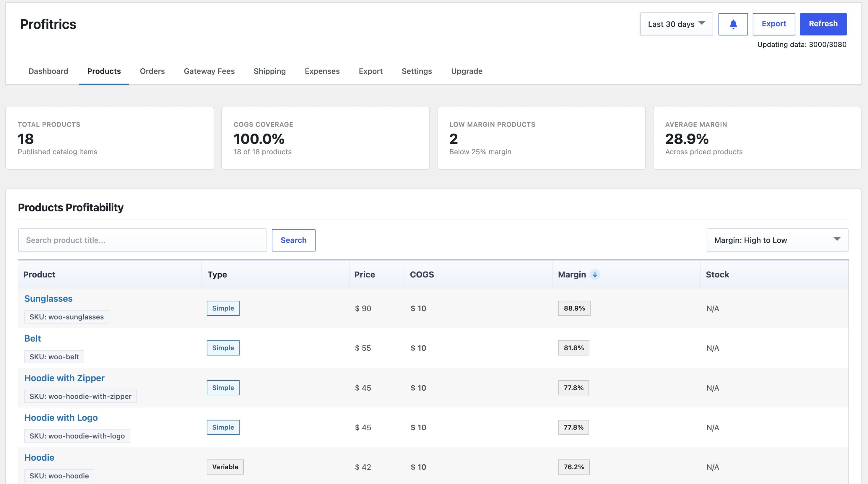Open the Margin: High to Low sort dropdown

(777, 240)
